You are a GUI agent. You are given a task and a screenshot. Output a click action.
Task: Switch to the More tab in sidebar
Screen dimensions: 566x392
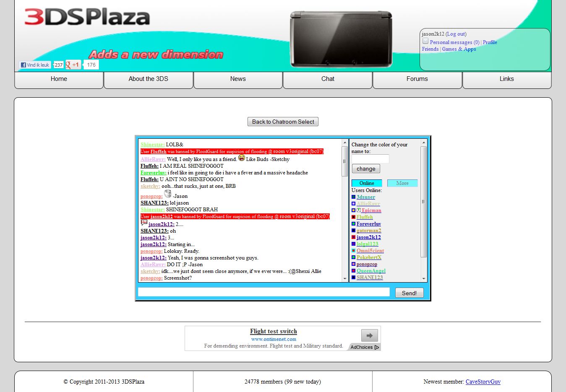pos(402,183)
